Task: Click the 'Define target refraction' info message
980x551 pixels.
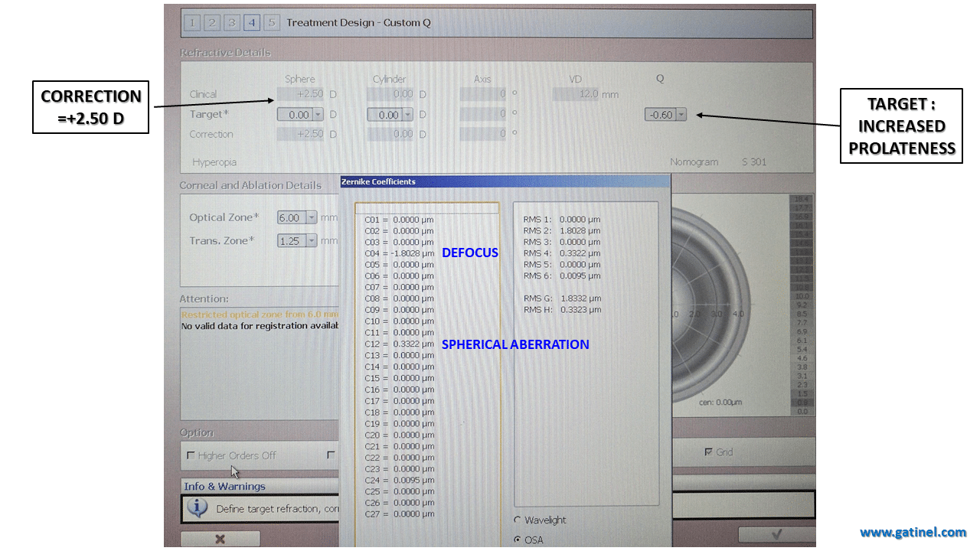Action: point(278,509)
